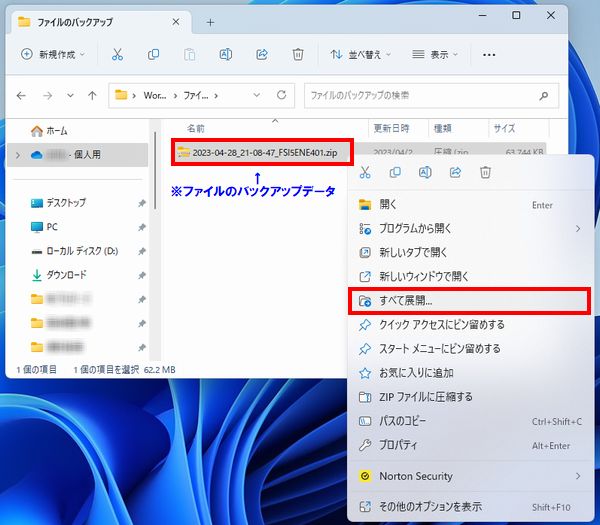Open the 表示 view dropdown
The height and width of the screenshot is (525, 600).
click(x=435, y=55)
